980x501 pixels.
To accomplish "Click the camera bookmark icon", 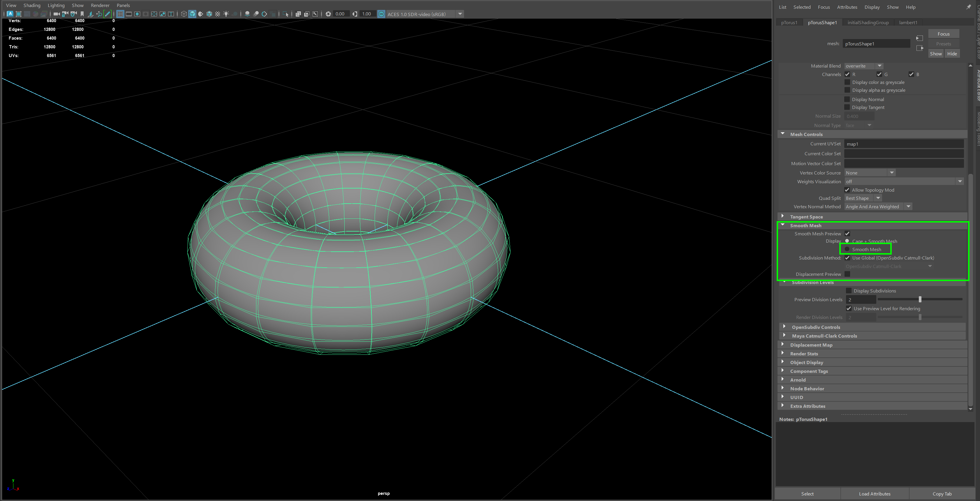I will tap(82, 14).
